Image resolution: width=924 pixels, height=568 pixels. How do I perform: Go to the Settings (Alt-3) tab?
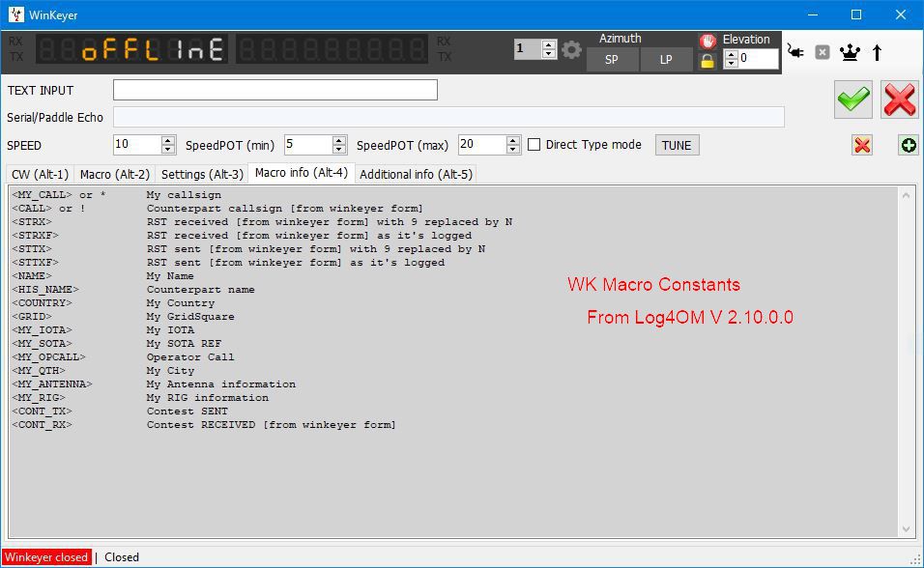202,175
